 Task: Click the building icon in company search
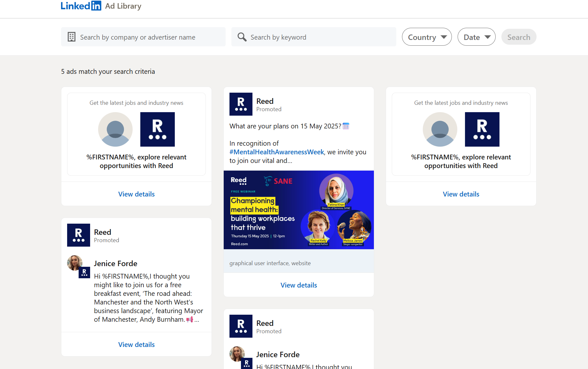72,37
